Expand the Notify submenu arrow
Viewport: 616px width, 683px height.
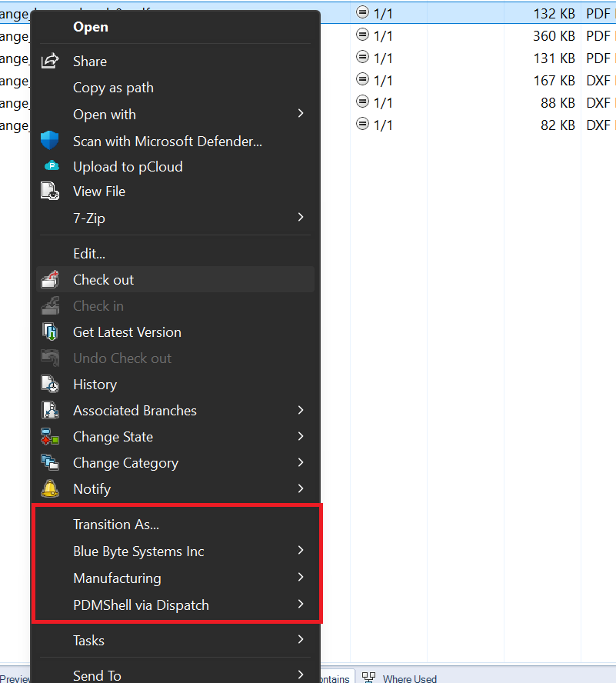click(301, 488)
